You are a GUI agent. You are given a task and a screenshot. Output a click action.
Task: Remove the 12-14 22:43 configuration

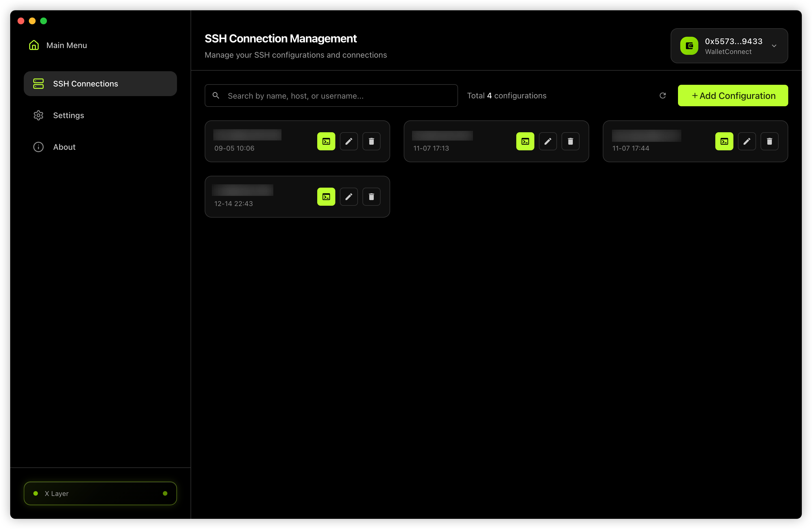371,196
